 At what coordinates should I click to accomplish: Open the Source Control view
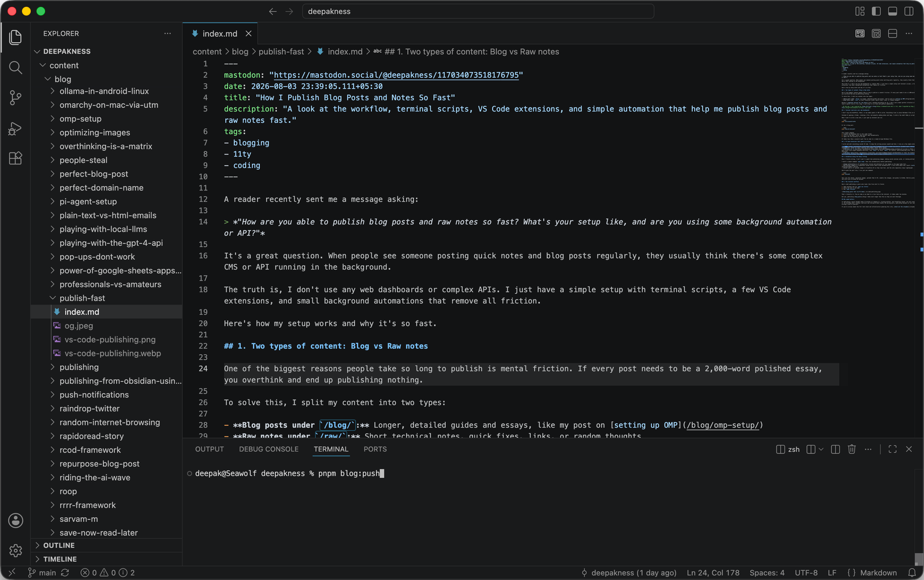(16, 98)
